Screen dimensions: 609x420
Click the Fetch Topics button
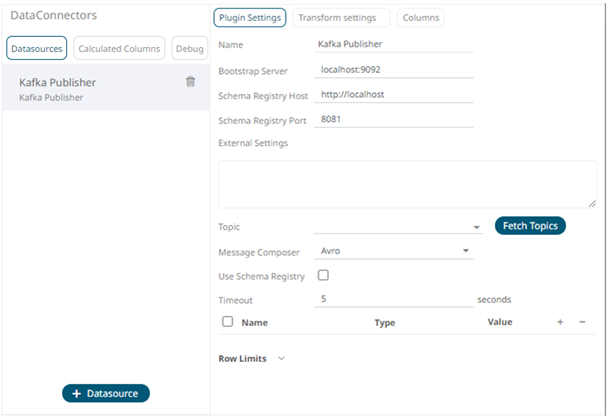tap(530, 226)
